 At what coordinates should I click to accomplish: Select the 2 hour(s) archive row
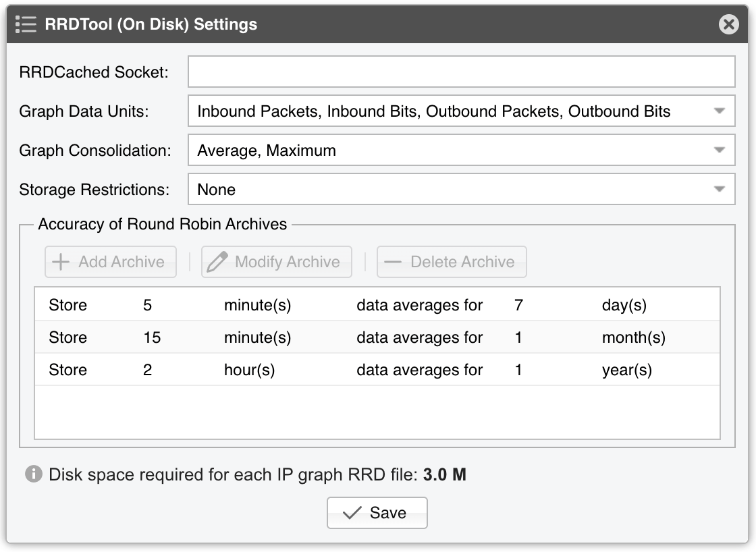point(377,369)
